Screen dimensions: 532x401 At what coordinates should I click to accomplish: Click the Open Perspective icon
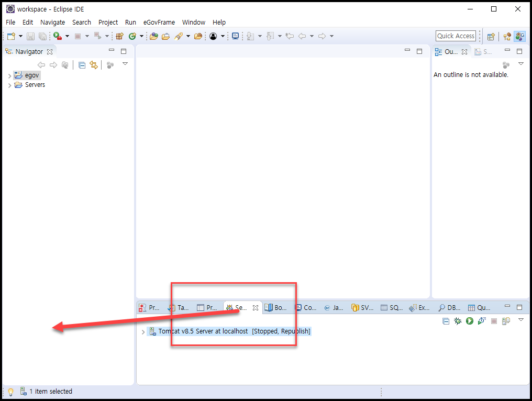491,36
